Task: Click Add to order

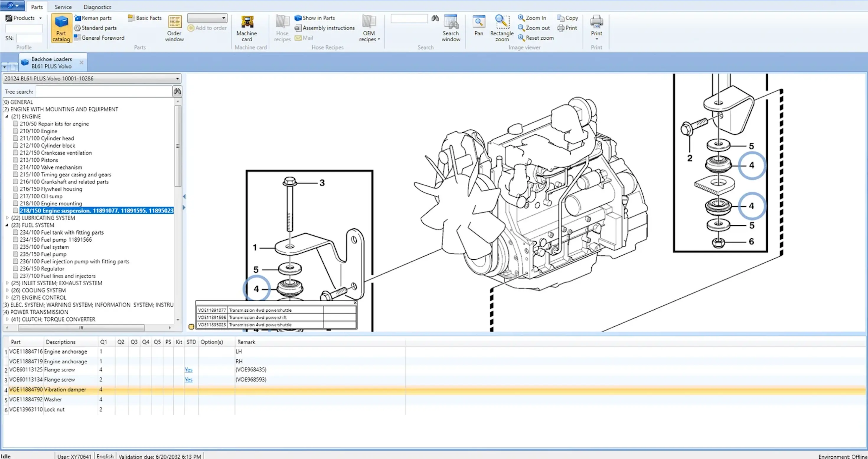Action: (207, 28)
